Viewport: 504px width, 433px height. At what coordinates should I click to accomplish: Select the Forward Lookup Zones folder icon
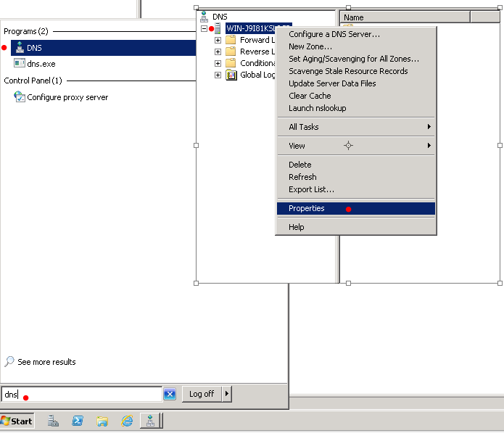pos(231,40)
